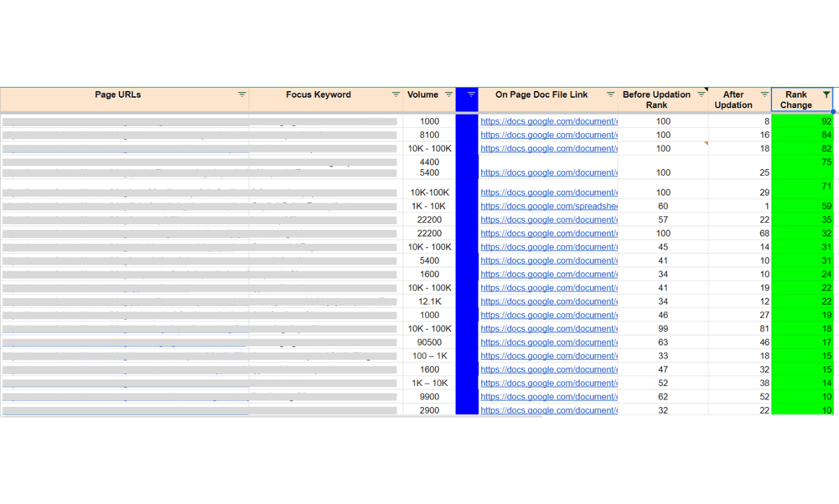Select the Page URLs header cell
Viewport: 839px width, 504px height.
(125, 100)
